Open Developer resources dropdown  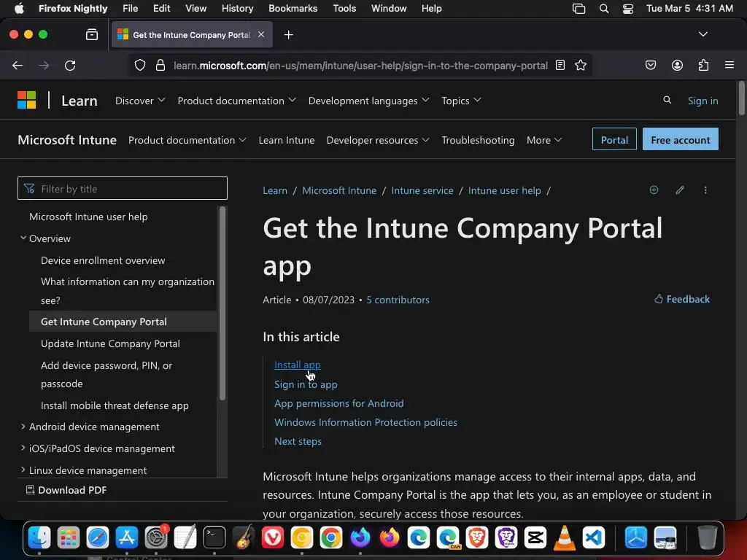(x=378, y=140)
